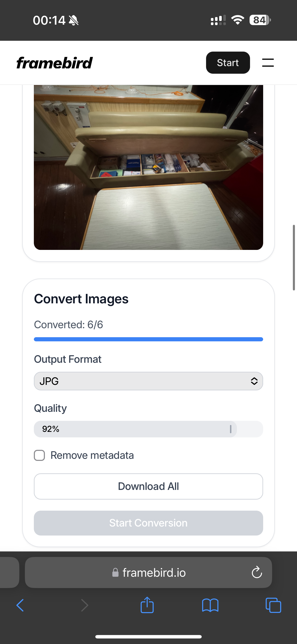Click the framebird logo
This screenshot has height=644, width=297.
pyautogui.click(x=55, y=63)
